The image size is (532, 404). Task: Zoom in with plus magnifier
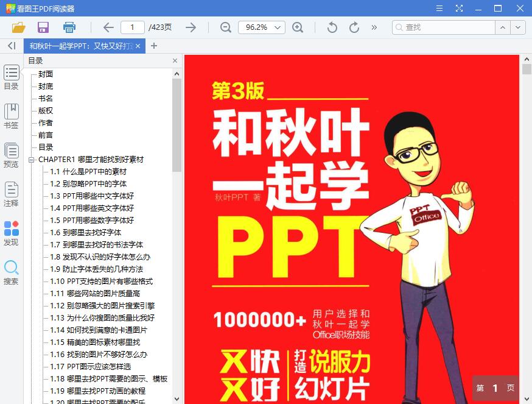coord(298,27)
